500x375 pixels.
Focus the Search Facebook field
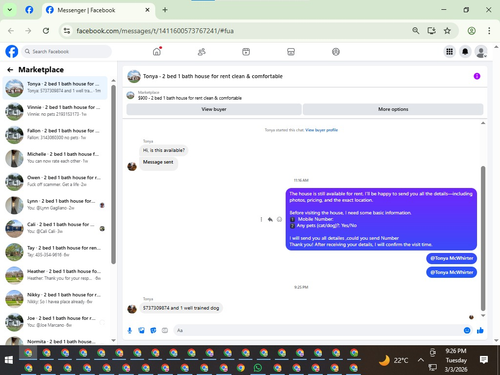tap(67, 52)
